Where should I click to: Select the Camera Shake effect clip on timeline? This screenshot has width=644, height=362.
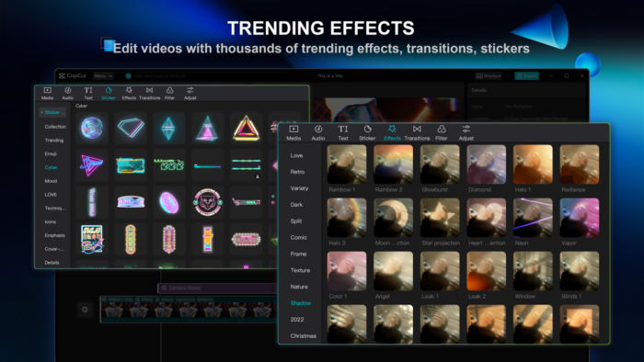pos(218,288)
